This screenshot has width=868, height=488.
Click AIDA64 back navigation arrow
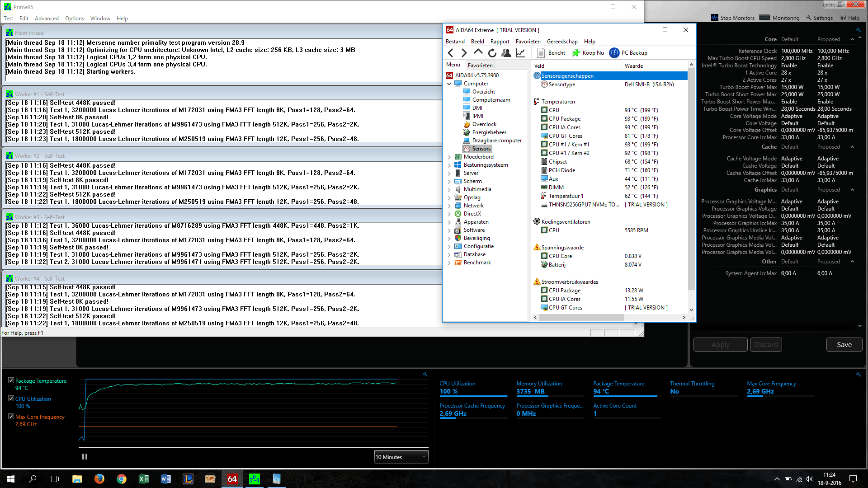pyautogui.click(x=450, y=53)
